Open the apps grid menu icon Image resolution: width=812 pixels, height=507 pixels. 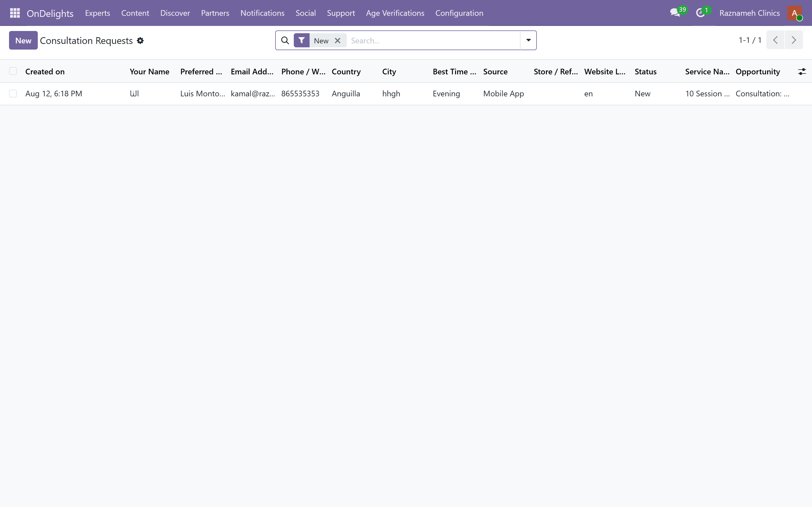(x=15, y=13)
